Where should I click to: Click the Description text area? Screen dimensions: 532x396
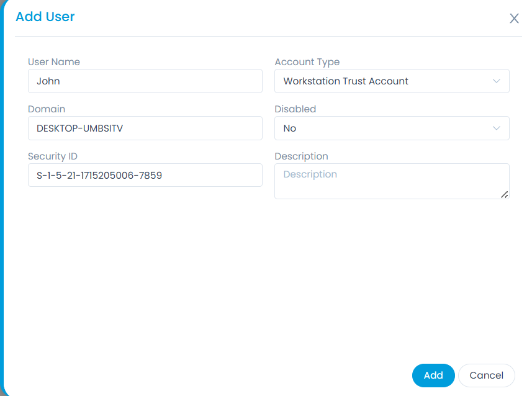[392, 181]
